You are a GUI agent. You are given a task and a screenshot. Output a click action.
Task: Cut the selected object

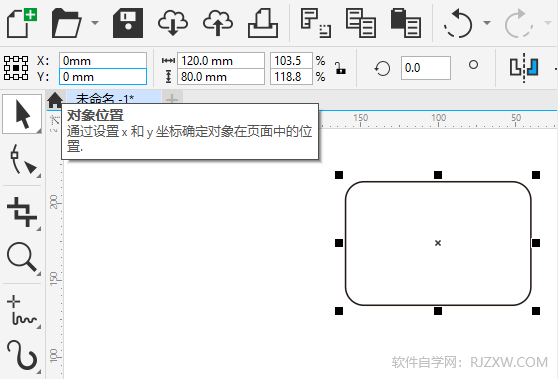pos(316,23)
